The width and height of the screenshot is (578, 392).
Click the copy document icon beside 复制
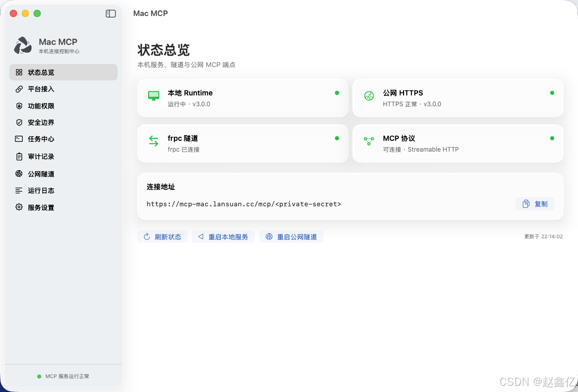pyautogui.click(x=526, y=204)
